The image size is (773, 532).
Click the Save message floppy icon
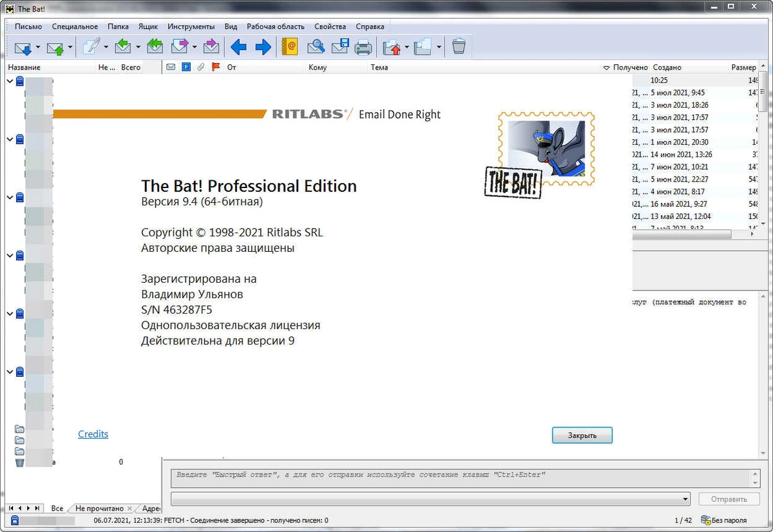[340, 47]
